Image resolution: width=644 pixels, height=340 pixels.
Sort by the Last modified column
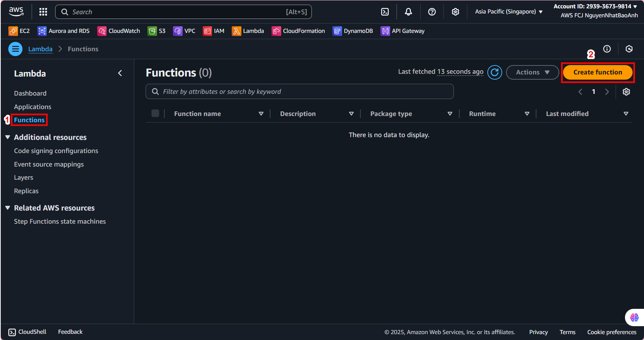coord(567,114)
